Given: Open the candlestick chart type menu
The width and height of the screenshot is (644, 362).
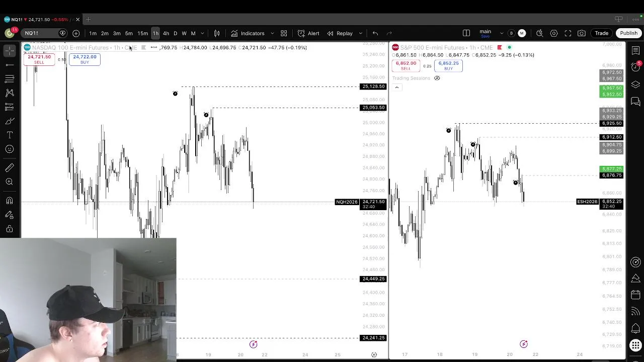Looking at the screenshot, I should pyautogui.click(x=217, y=34).
